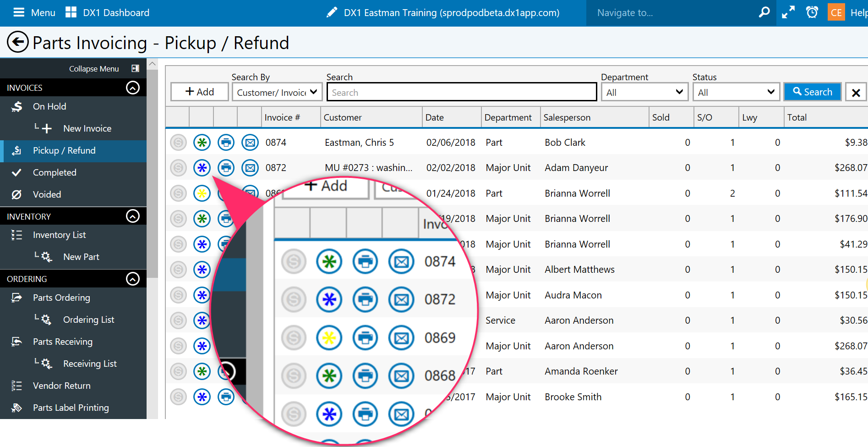
Task: Focus the Search text field
Action: (462, 92)
